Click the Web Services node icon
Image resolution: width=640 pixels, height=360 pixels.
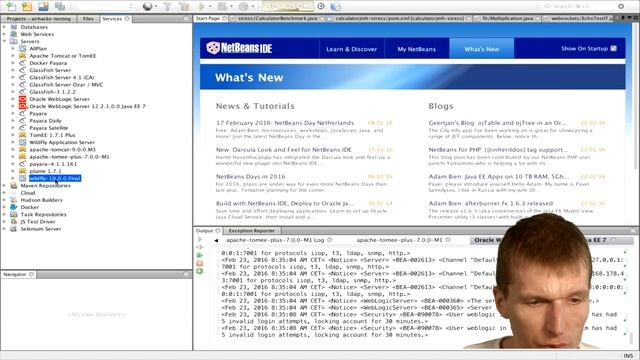[x=14, y=34]
